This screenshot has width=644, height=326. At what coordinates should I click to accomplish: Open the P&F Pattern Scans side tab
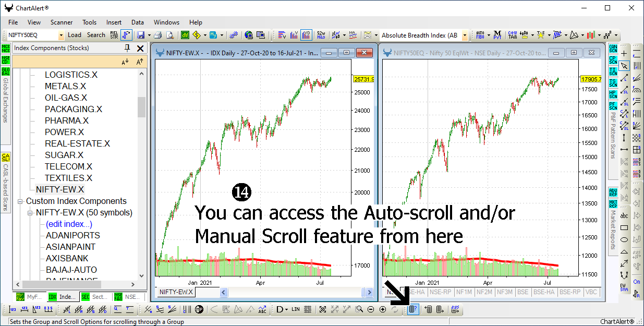613,135
